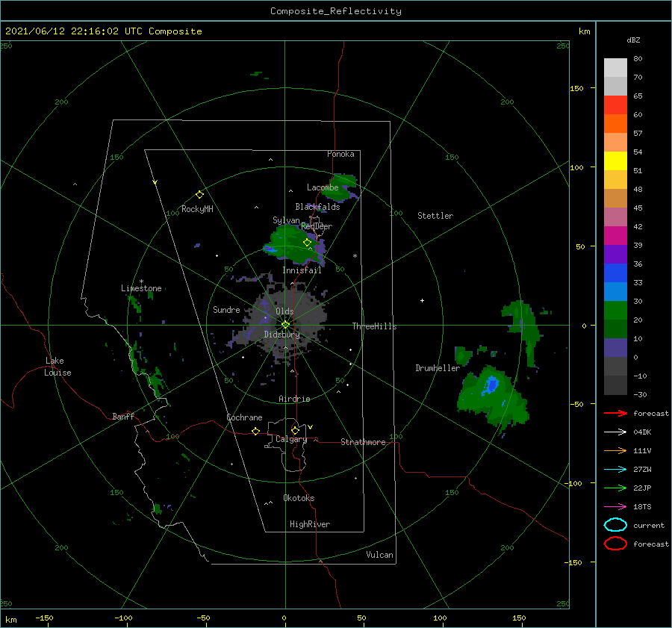Click the blue storm core southeast of Drumheller

(x=491, y=385)
